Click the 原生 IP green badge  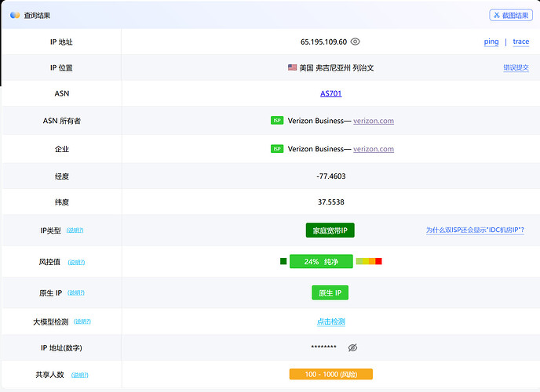(330, 292)
